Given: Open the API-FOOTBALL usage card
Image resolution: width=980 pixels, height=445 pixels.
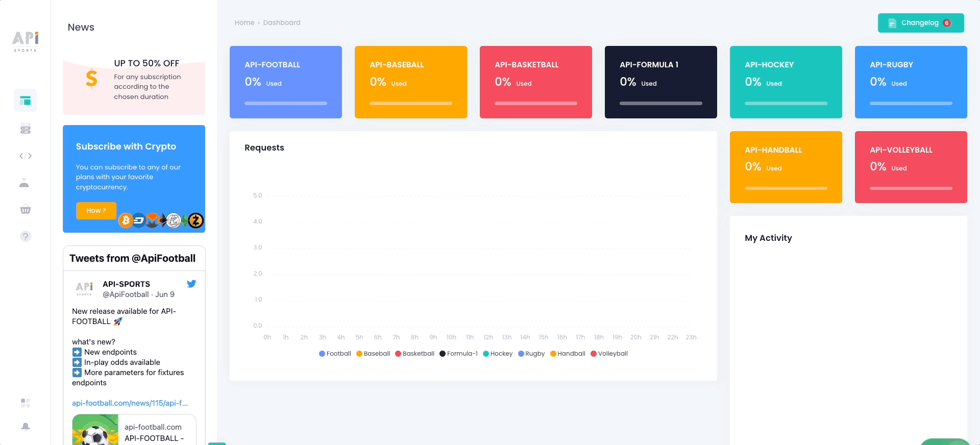Looking at the screenshot, I should [x=286, y=82].
